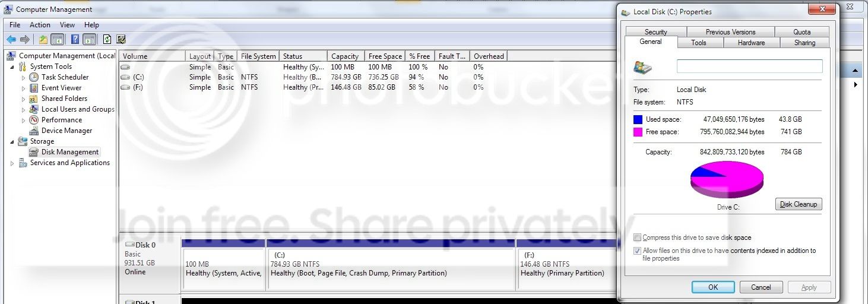Select Disk Management under Storage

pos(69,152)
